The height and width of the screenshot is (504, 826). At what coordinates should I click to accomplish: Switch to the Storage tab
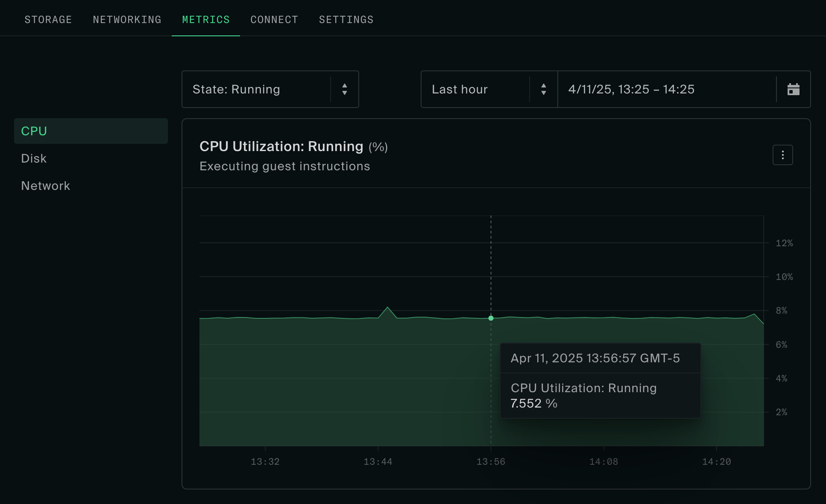pyautogui.click(x=48, y=20)
